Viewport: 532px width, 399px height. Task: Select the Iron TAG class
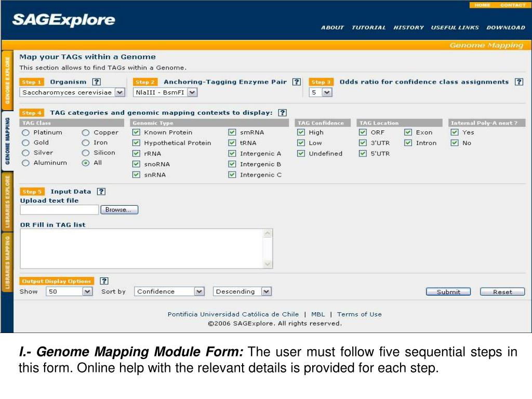click(86, 143)
